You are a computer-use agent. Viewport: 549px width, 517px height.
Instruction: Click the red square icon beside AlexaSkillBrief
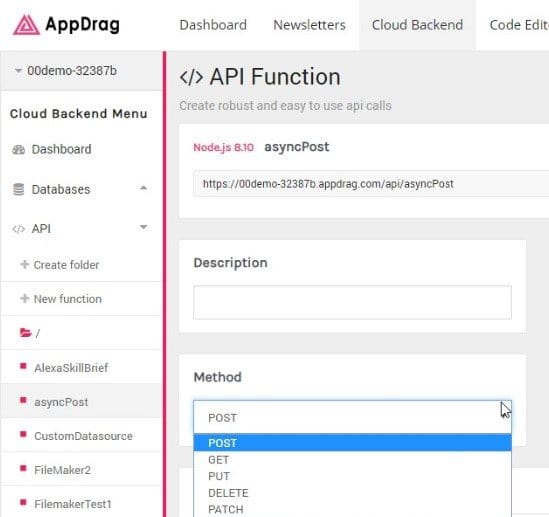[23, 366]
